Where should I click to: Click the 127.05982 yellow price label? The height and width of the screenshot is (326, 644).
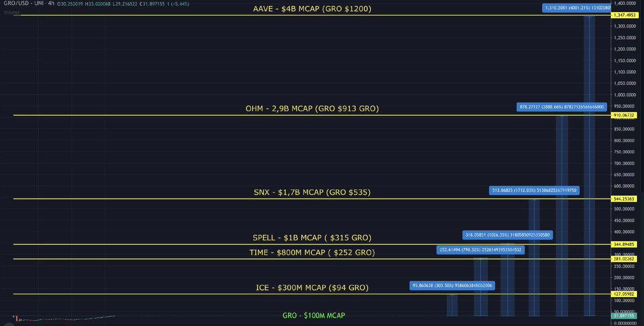(625, 294)
